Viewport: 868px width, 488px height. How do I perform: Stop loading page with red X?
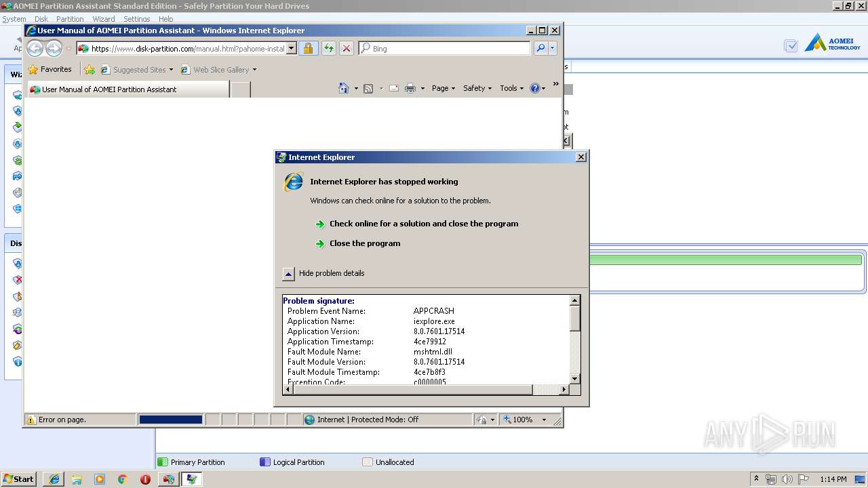point(346,48)
